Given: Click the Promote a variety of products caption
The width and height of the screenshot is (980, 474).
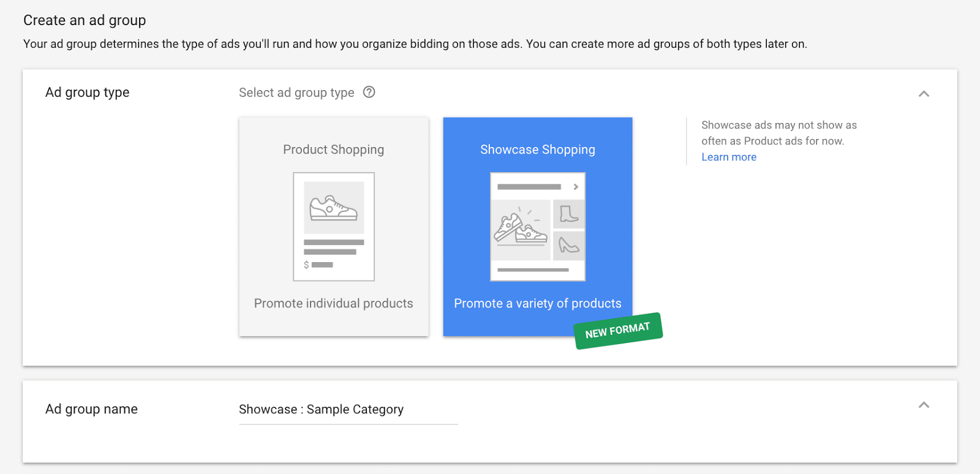Looking at the screenshot, I should pos(538,304).
